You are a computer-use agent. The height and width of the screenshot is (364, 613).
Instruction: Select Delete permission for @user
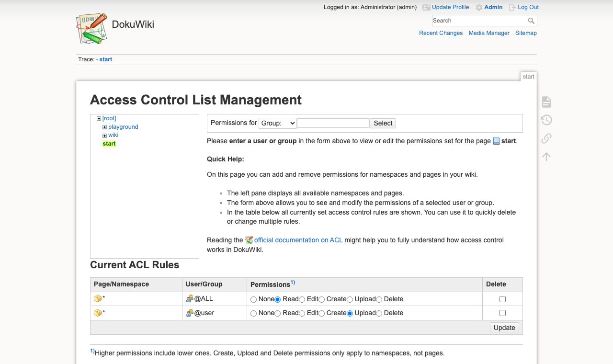pos(379,313)
